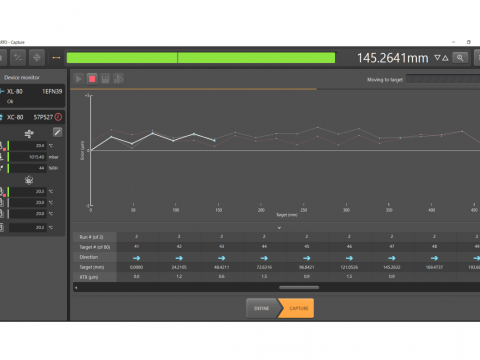480x360 pixels.
Task: Click the third material temperature field
Action: (x=27, y=213)
